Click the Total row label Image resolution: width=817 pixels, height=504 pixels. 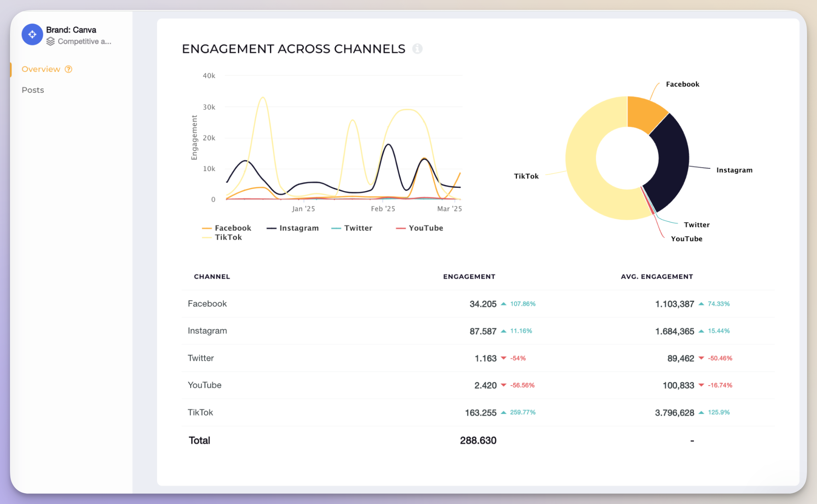[199, 440]
